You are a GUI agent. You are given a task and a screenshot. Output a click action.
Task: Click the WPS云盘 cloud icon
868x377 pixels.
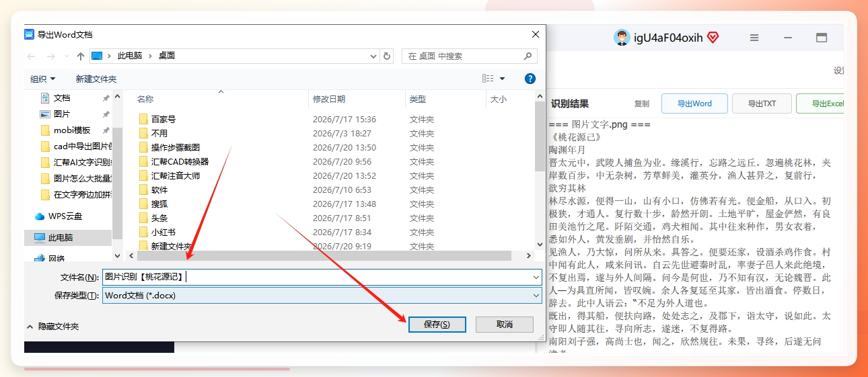point(39,216)
